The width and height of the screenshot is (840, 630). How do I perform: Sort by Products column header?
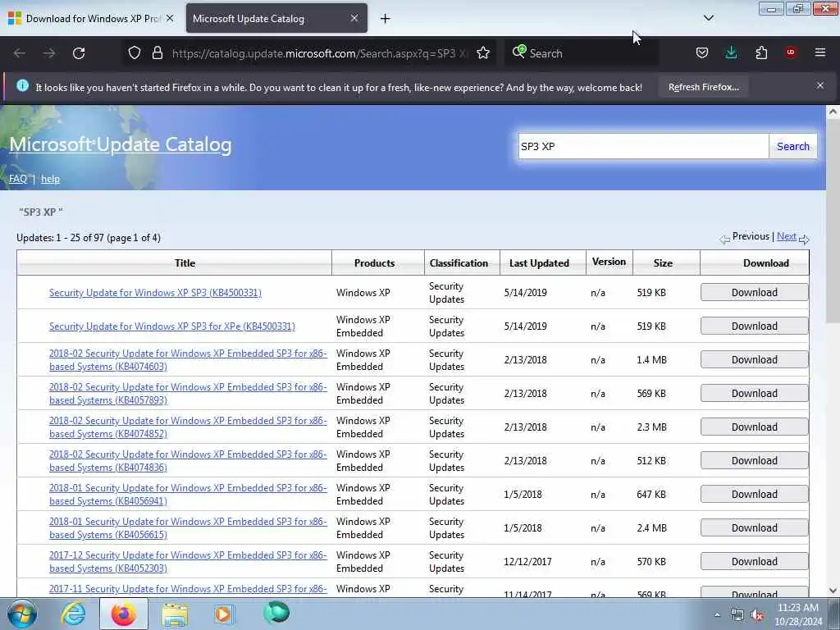[374, 263]
